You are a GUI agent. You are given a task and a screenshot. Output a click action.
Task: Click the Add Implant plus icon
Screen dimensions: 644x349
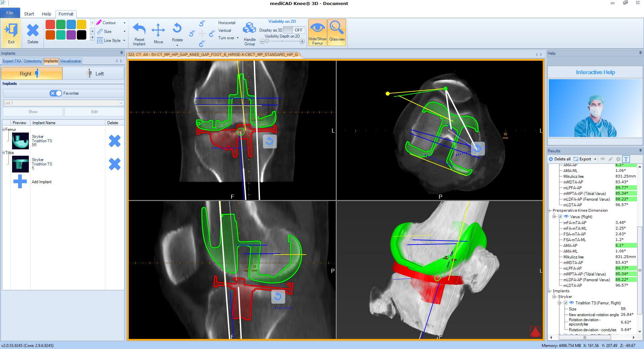[20, 182]
